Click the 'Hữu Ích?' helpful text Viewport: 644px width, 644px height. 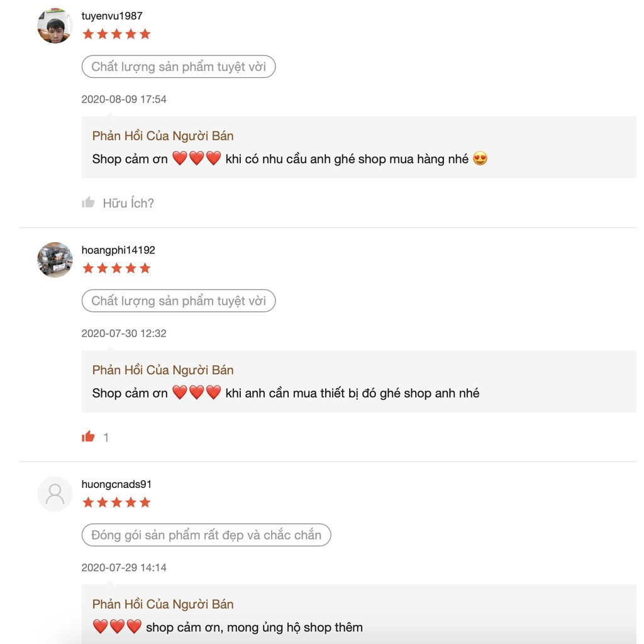tap(128, 203)
